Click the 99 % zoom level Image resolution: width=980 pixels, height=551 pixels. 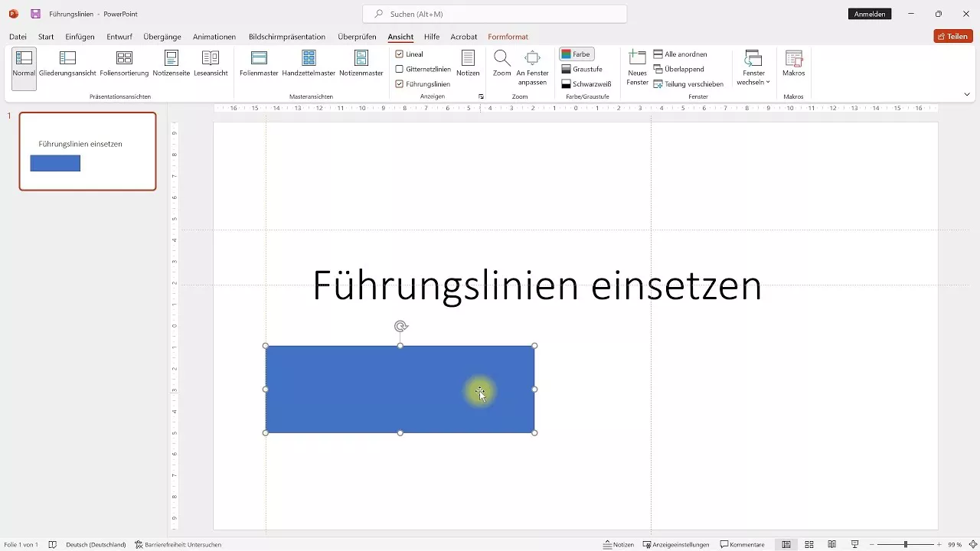(x=955, y=545)
